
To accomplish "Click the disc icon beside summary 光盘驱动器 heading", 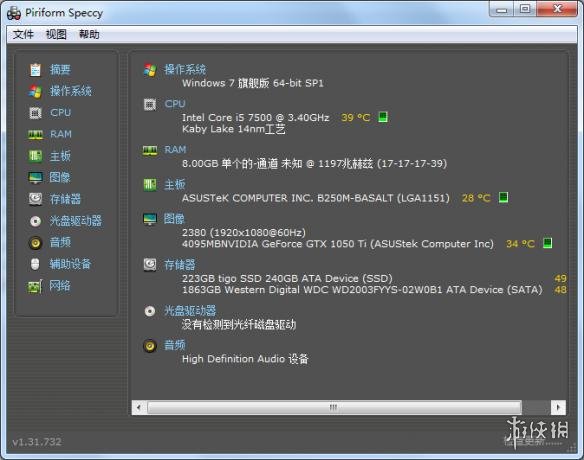I will coord(150,311).
